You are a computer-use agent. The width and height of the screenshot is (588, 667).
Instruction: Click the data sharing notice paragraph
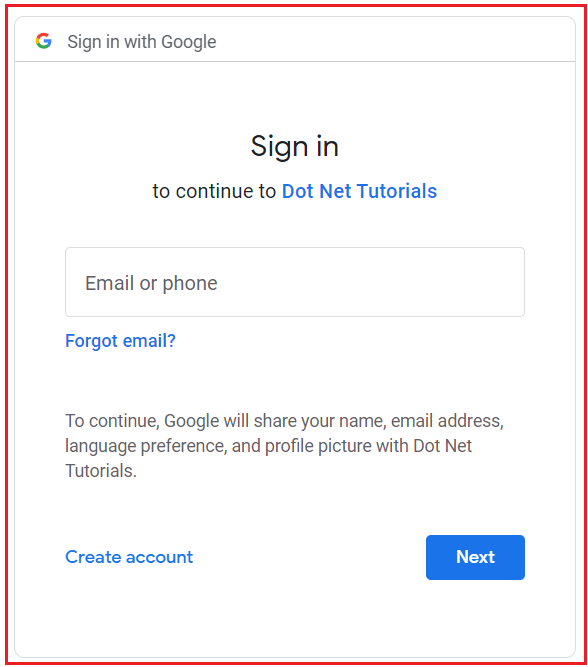tap(284, 446)
